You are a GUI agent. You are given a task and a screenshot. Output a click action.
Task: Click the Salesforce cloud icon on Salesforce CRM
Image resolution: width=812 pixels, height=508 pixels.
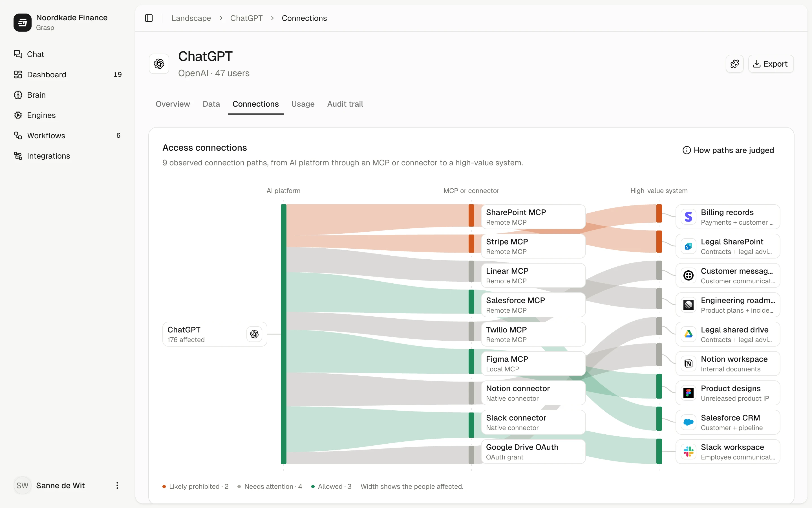pyautogui.click(x=689, y=422)
